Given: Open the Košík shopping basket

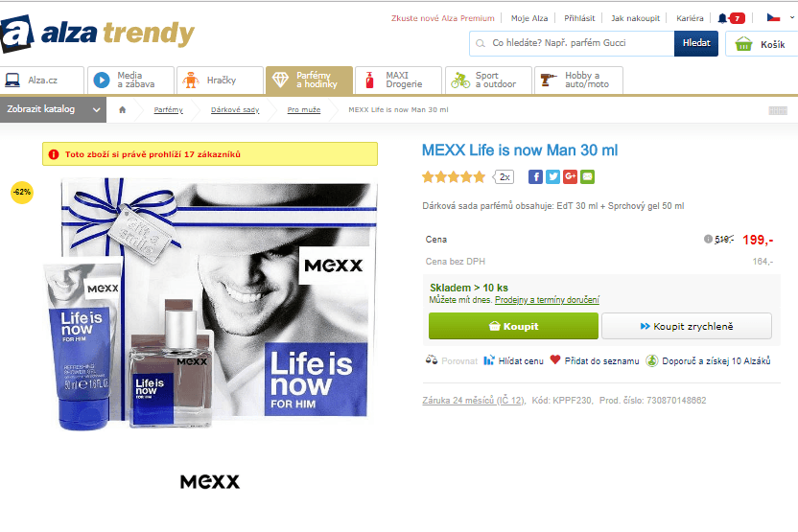Looking at the screenshot, I should tap(762, 44).
